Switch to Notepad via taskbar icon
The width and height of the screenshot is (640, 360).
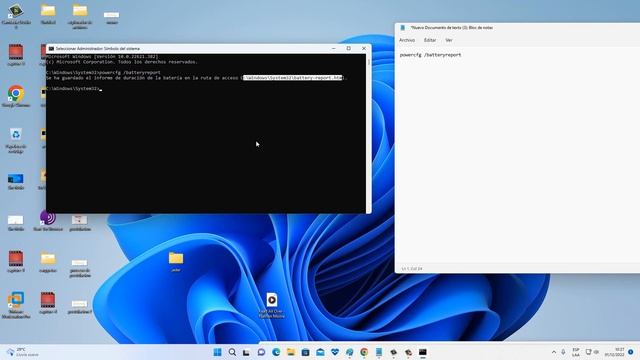(x=379, y=352)
